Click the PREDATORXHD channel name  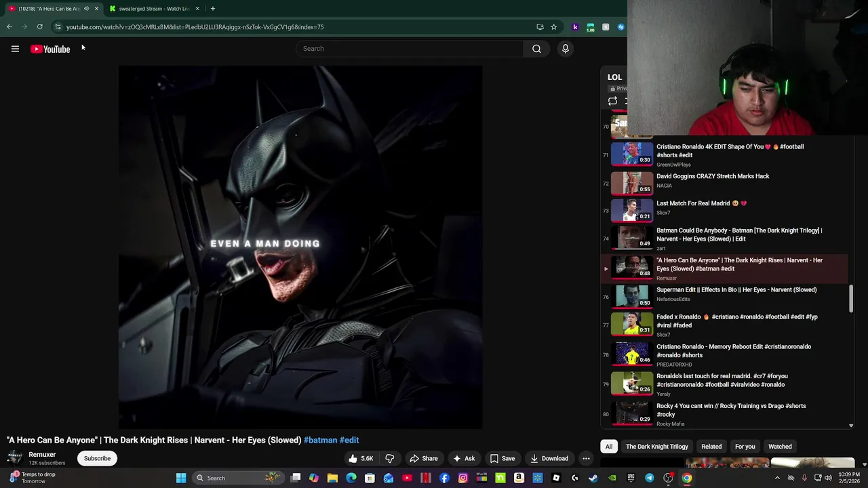pyautogui.click(x=674, y=365)
